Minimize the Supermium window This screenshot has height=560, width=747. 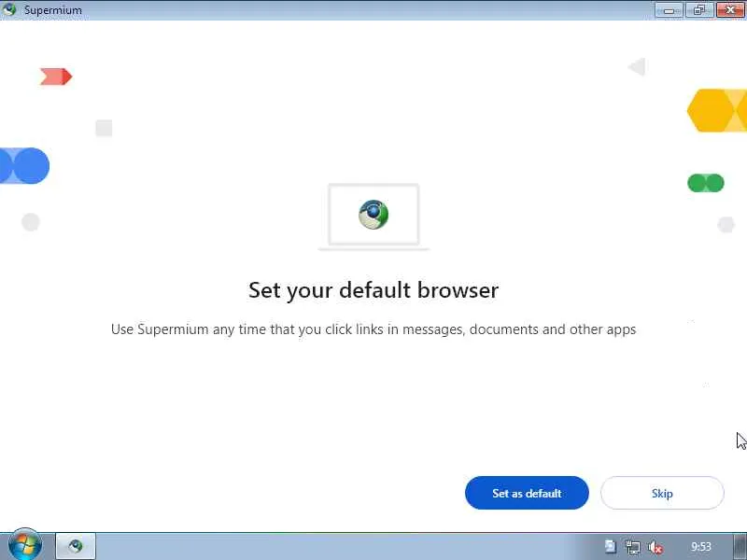coord(669,10)
